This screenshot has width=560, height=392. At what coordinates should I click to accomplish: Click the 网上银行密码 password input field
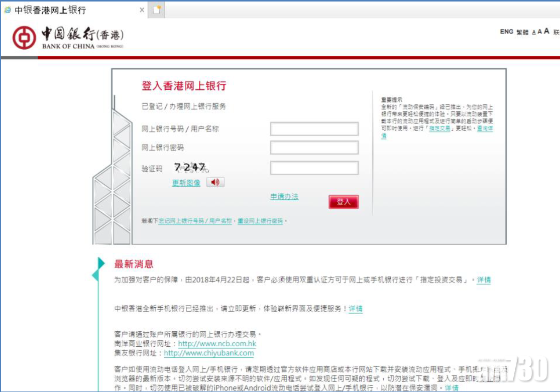[314, 148]
